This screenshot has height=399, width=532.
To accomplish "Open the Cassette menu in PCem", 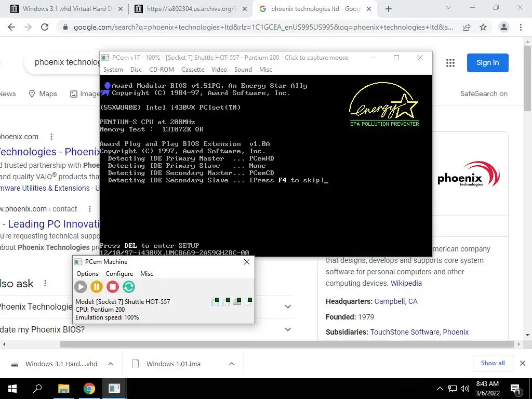I will 193,70.
